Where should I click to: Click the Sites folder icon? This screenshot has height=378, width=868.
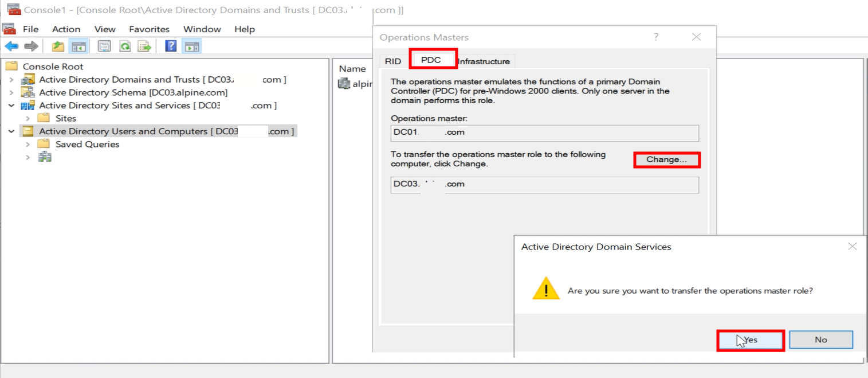44,118
